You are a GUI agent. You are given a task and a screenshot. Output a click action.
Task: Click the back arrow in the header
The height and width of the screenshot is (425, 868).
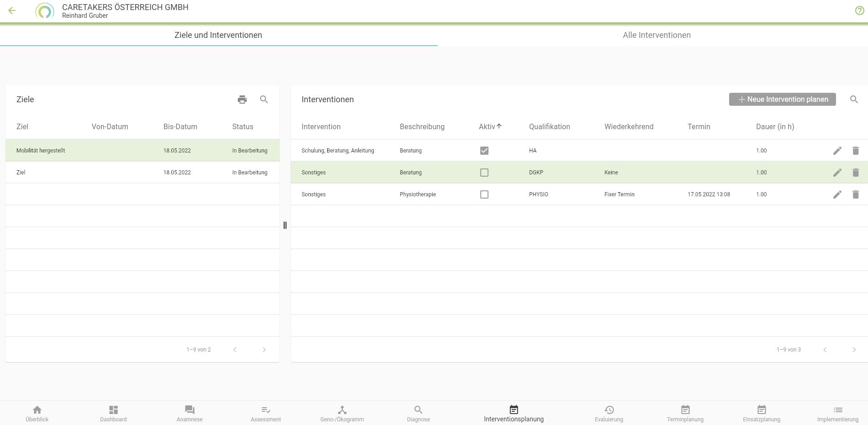coord(12,11)
